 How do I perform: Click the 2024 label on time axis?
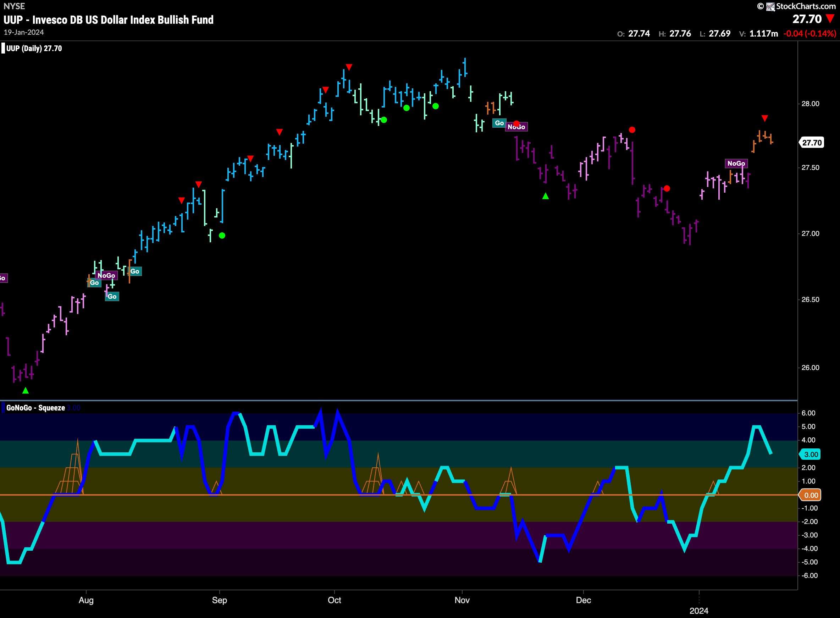699,611
